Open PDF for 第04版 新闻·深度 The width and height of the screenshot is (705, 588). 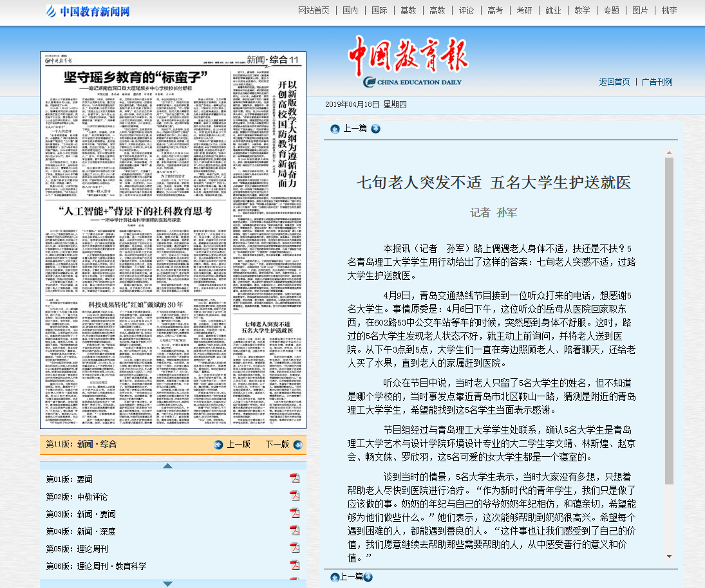coord(295,530)
